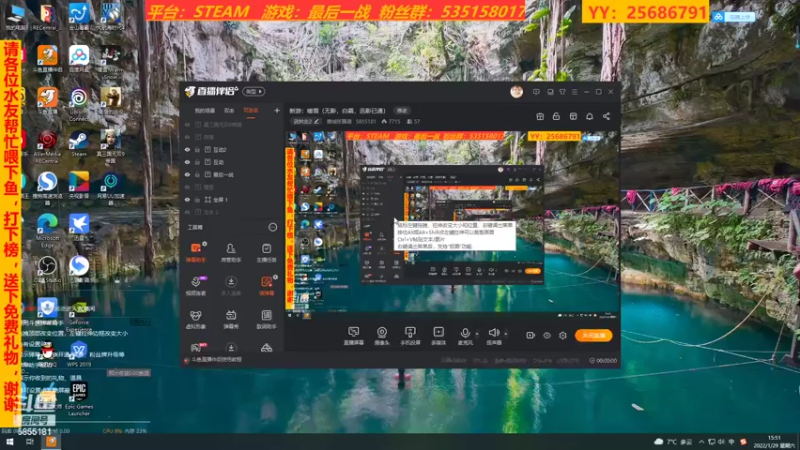
Task: Add a camera source
Action: click(x=382, y=336)
